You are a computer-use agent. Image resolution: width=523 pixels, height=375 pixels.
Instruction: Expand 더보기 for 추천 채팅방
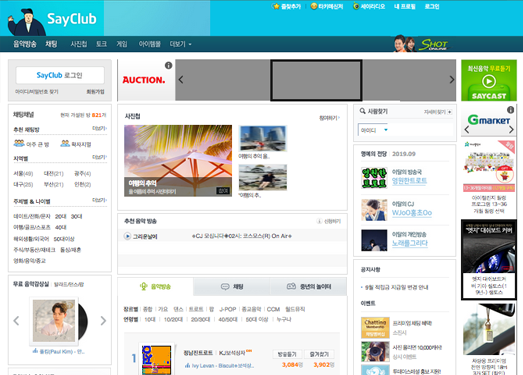[99, 128]
